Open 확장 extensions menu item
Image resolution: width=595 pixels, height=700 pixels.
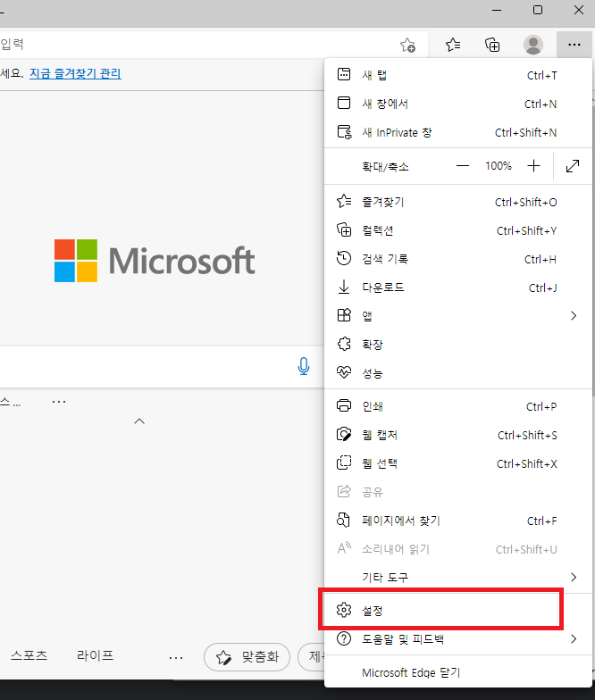point(457,345)
